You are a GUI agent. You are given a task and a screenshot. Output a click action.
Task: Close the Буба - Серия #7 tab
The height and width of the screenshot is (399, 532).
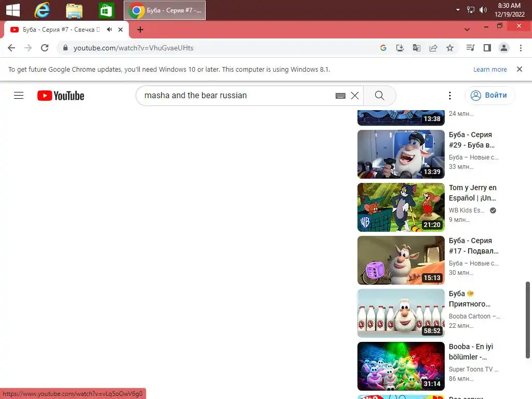pos(121,30)
